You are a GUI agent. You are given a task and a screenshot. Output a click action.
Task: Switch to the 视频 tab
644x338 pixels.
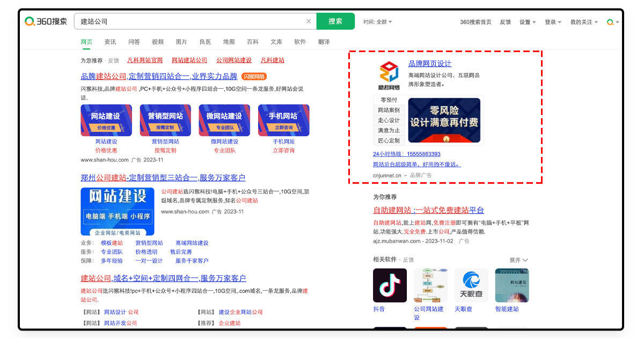point(158,42)
